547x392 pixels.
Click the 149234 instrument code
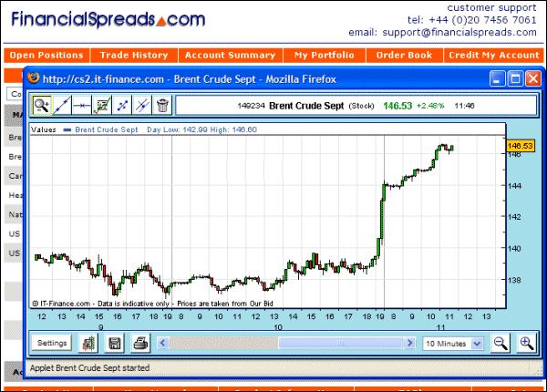(252, 106)
